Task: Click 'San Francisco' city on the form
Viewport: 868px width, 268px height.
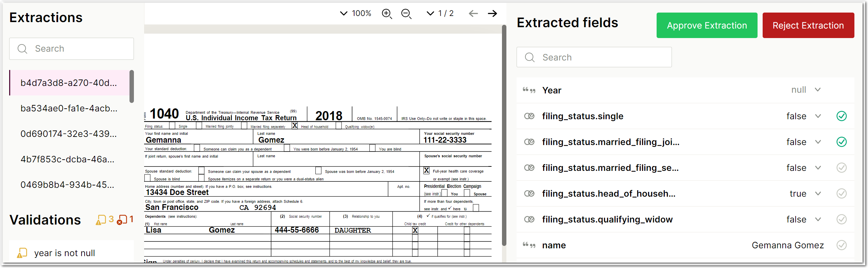Action: click(x=172, y=208)
